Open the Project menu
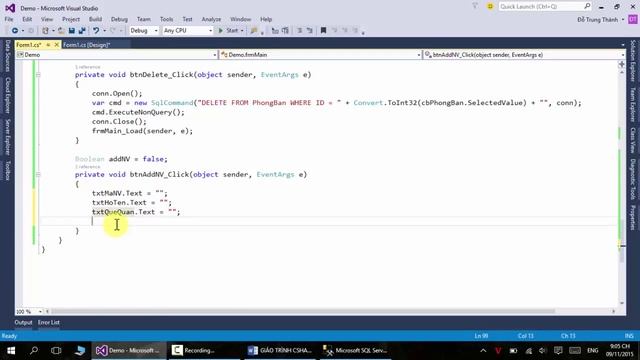The width and height of the screenshot is (640, 360). coord(71,19)
